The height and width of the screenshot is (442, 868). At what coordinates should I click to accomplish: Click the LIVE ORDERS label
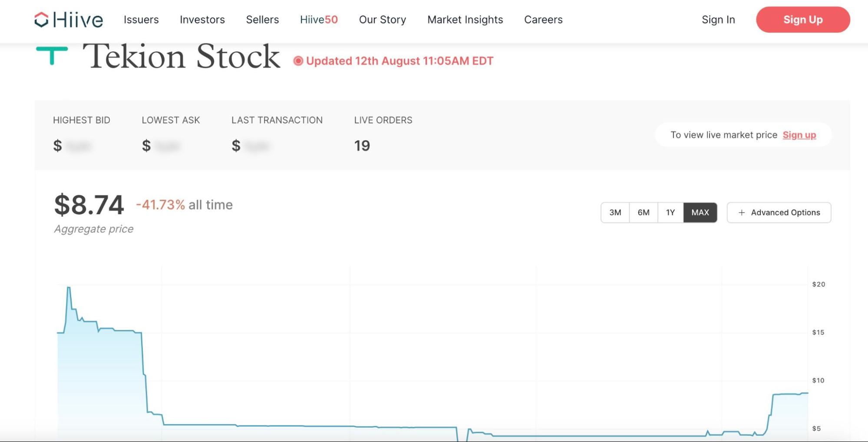tap(383, 120)
